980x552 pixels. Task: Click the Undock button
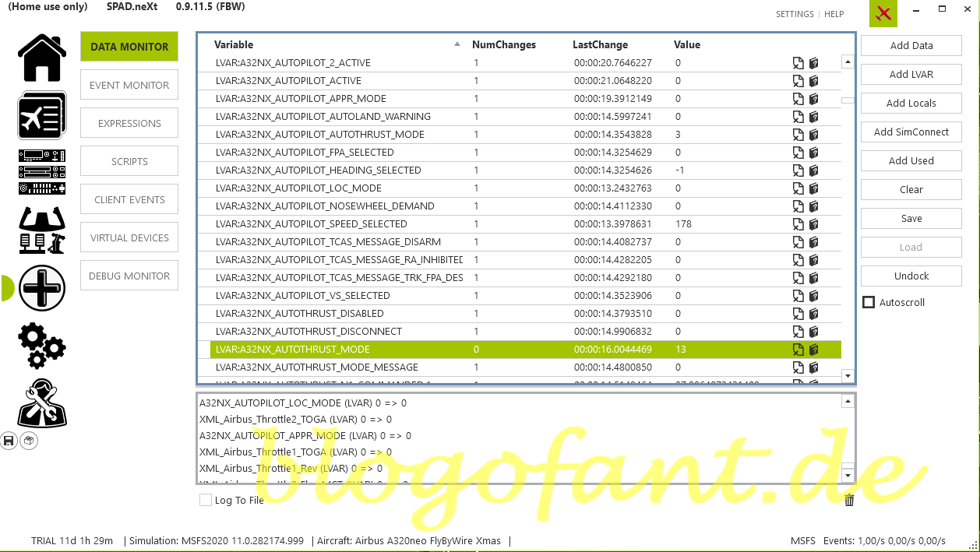click(911, 276)
